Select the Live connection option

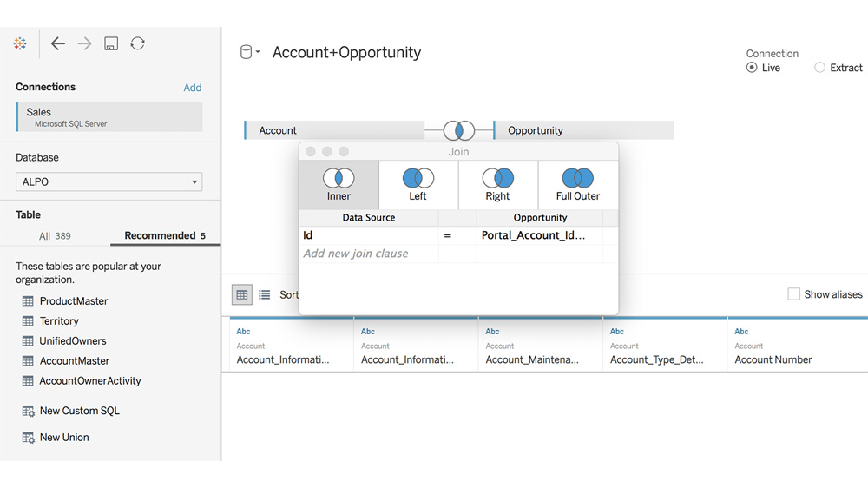pyautogui.click(x=752, y=68)
